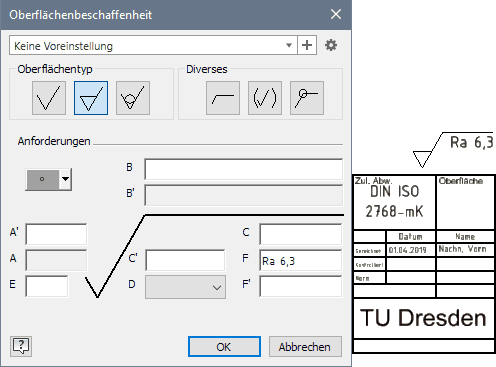Click the F field containing Ra 6,3
This screenshot has width=496, height=367.
301,260
